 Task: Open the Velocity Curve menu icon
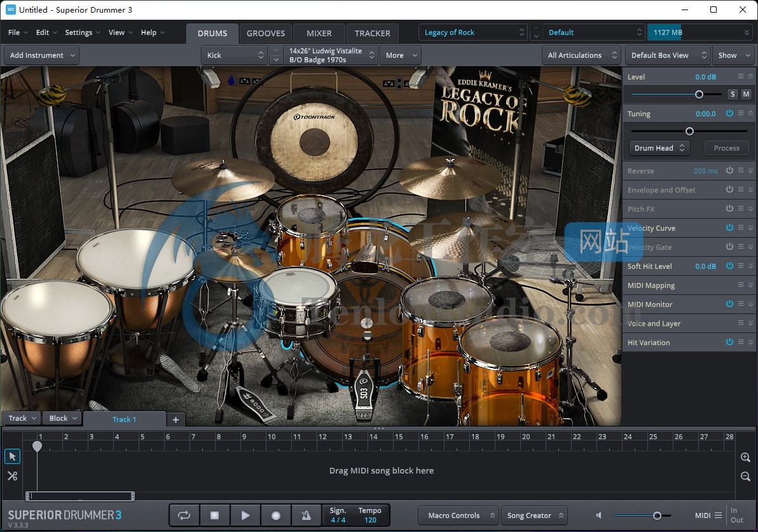tap(741, 228)
